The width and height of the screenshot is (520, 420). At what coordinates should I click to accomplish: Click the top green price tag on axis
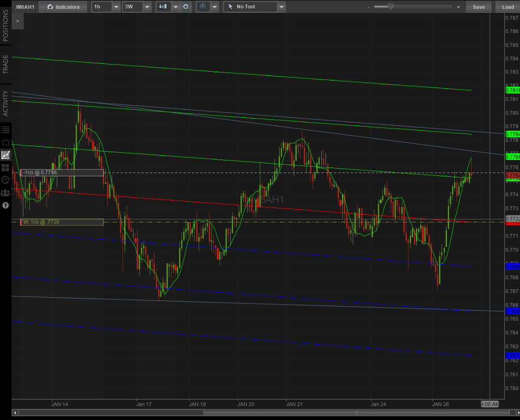[513, 90]
